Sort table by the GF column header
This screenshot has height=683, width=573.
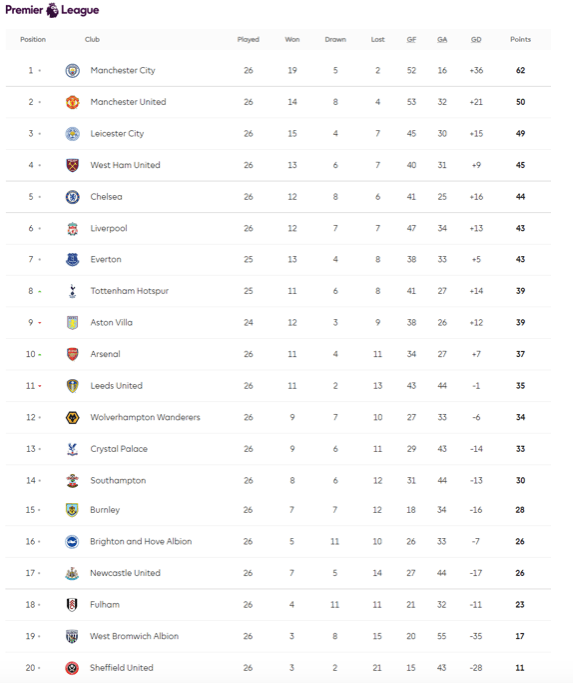pos(411,39)
